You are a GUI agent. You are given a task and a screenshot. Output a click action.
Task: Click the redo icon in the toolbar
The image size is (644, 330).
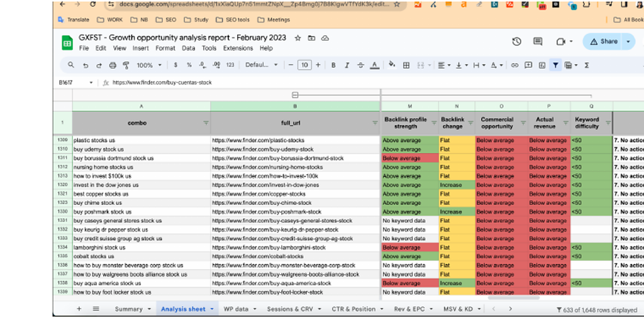tap(99, 65)
